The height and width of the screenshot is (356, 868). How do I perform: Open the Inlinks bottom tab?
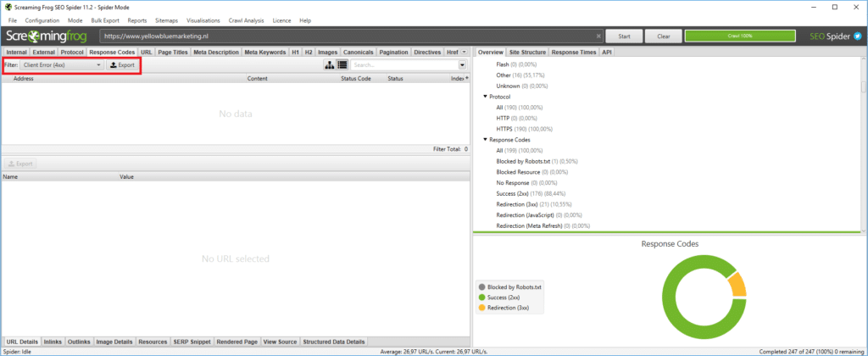tap(53, 342)
